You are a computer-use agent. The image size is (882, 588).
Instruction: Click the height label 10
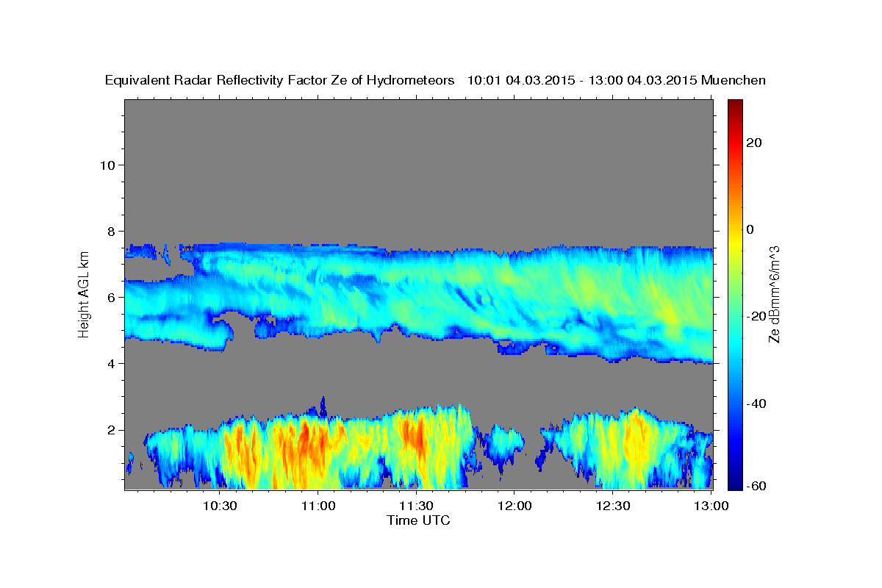(107, 165)
